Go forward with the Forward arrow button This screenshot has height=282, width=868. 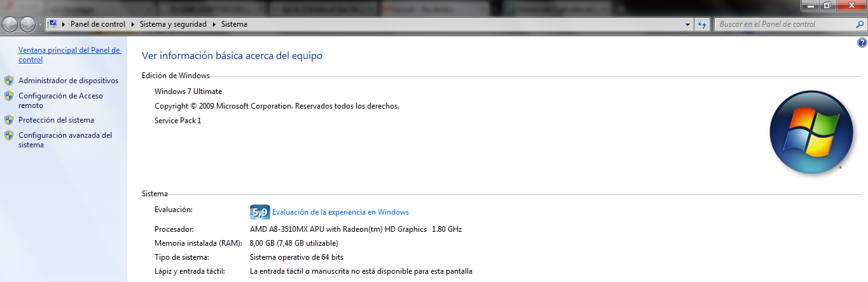(x=27, y=24)
